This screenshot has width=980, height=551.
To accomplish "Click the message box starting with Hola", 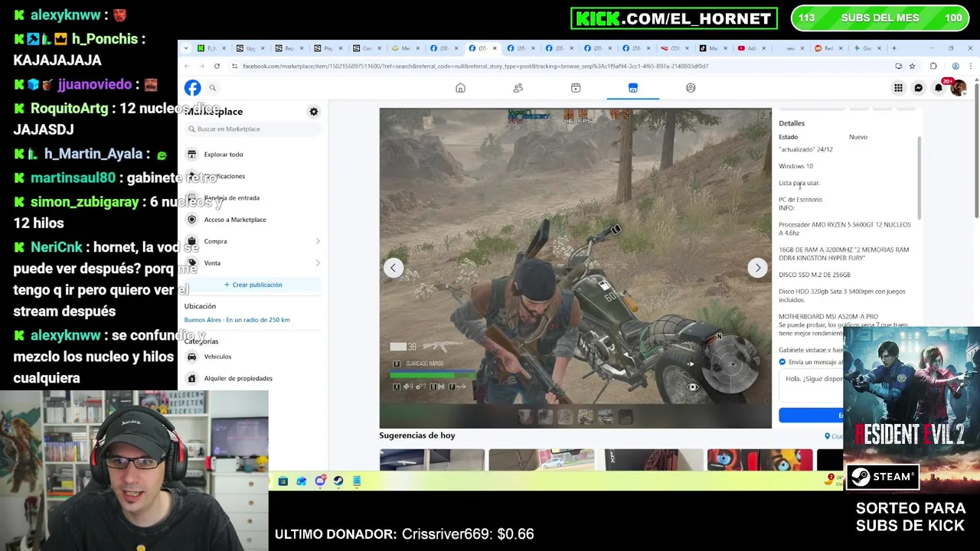I will 812,386.
